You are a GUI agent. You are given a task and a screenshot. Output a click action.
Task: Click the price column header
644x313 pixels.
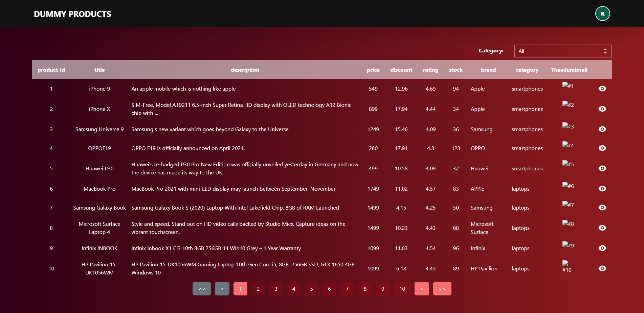(x=373, y=70)
